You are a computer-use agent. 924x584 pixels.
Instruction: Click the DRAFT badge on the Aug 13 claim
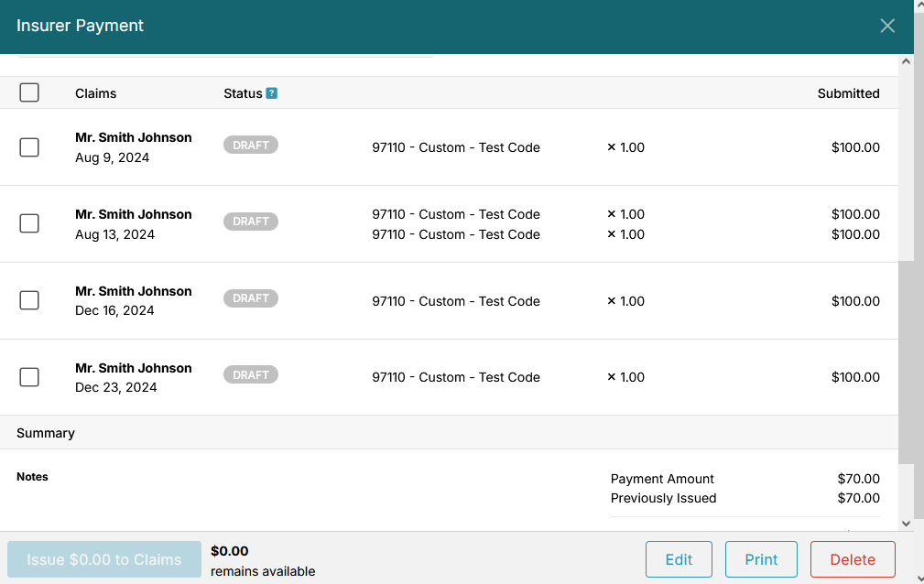point(250,221)
